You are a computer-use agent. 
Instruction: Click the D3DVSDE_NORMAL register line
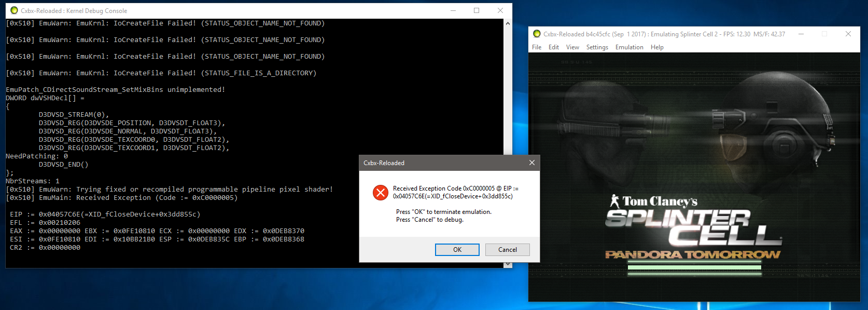click(128, 131)
